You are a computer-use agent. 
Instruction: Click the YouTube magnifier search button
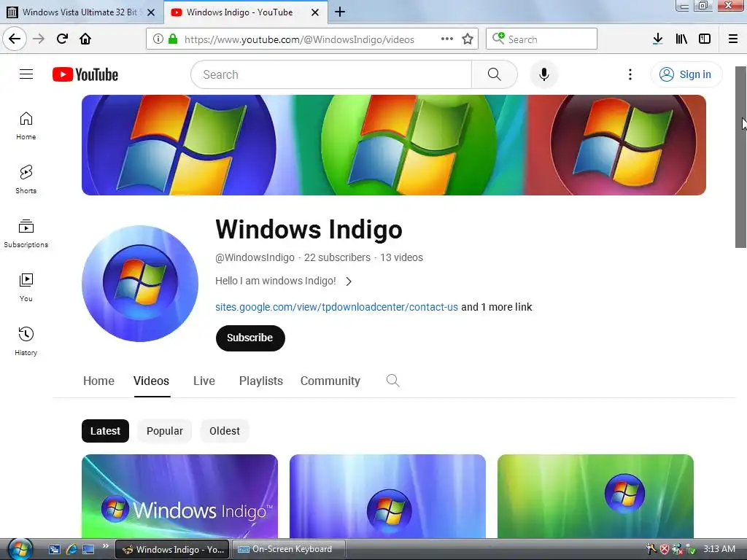tap(495, 74)
